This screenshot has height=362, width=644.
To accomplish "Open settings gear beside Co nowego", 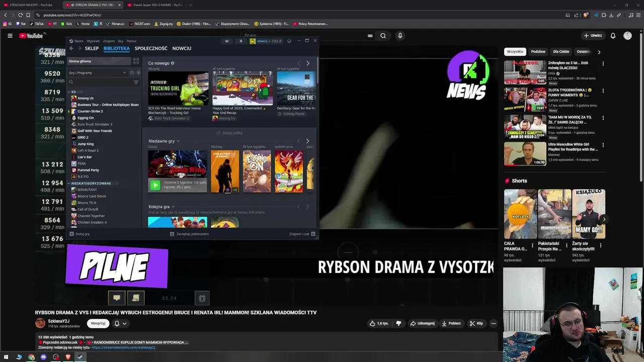I will (x=172, y=63).
